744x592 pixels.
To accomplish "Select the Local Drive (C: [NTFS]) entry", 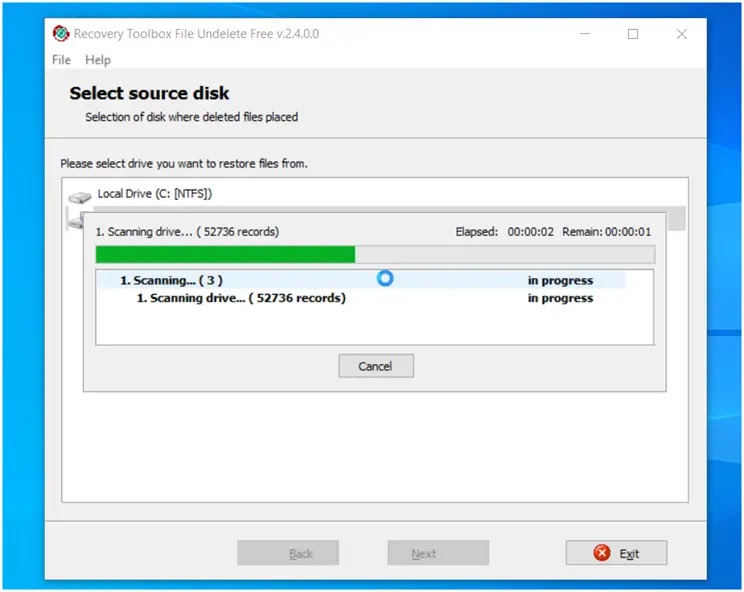I will pyautogui.click(x=155, y=194).
